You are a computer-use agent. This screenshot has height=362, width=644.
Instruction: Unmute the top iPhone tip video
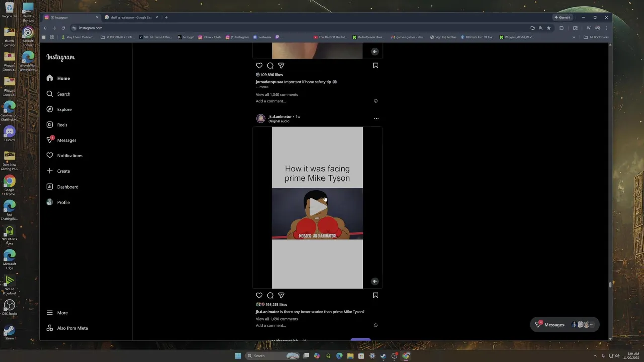(x=375, y=51)
